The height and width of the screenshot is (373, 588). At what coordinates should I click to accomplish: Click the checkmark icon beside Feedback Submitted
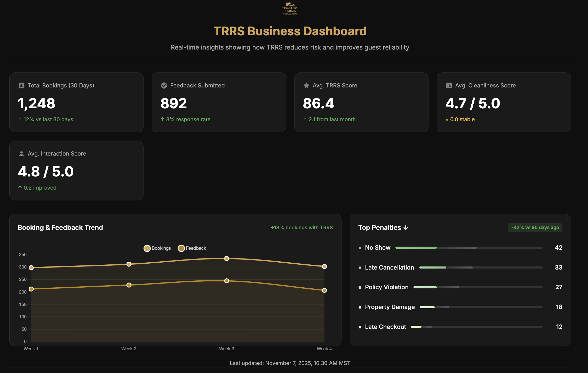click(x=164, y=85)
